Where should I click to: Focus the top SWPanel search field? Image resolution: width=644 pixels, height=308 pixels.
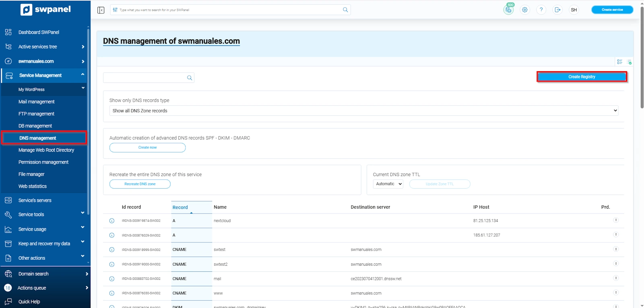point(230,10)
